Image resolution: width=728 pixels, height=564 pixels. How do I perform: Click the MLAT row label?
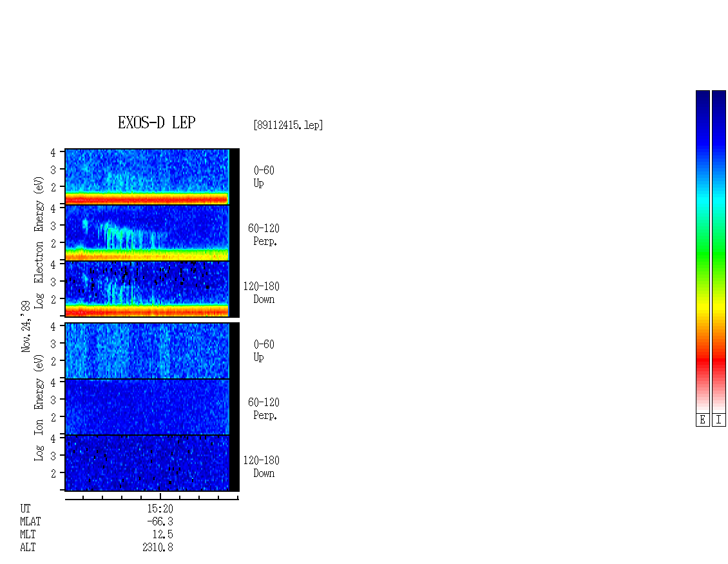click(x=30, y=521)
